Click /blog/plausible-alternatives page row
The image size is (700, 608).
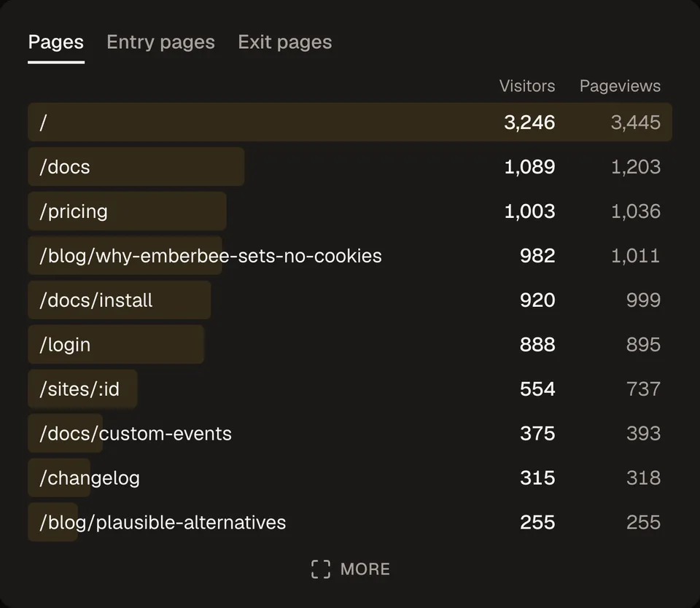pyautogui.click(x=350, y=522)
